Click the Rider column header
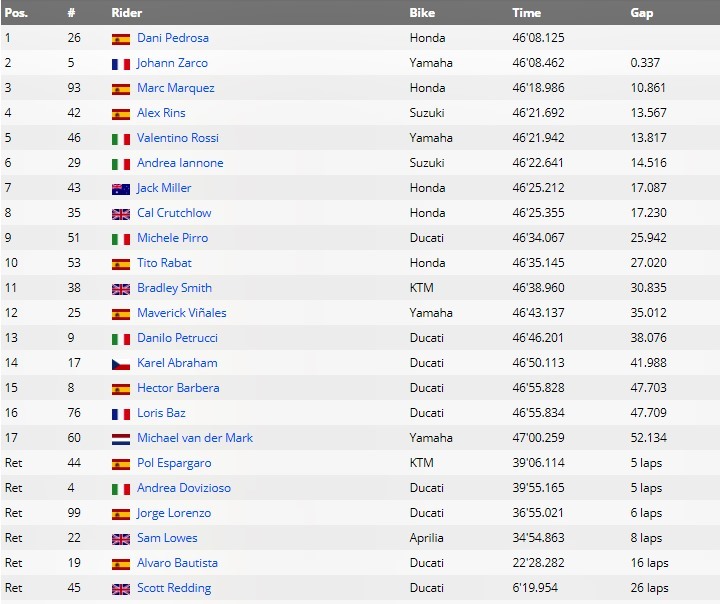The image size is (720, 604). click(126, 13)
